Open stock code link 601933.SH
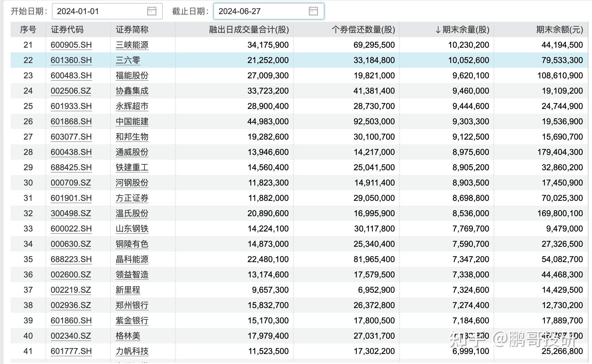 point(71,106)
